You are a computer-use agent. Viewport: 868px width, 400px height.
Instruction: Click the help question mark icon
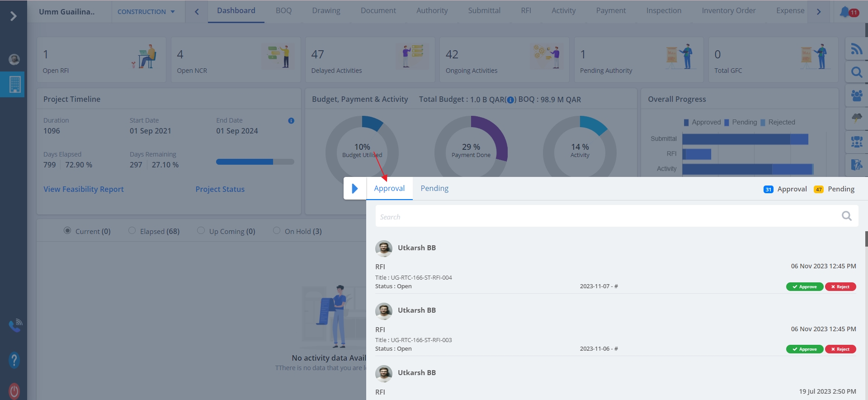14,360
